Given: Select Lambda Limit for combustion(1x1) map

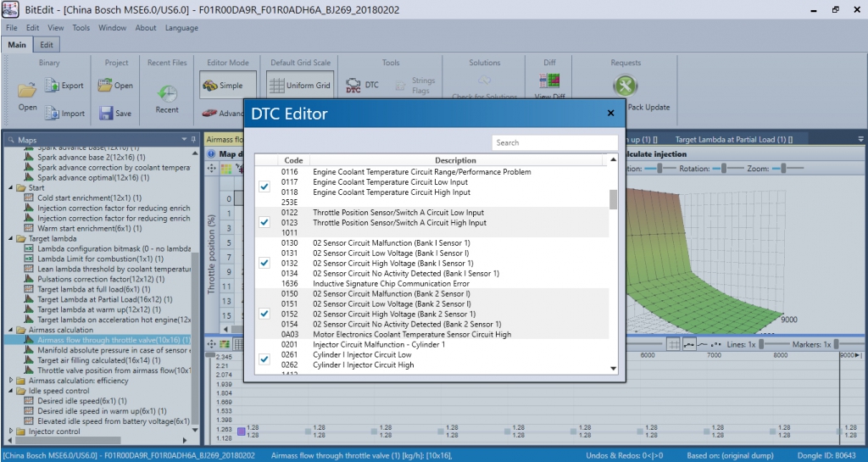Looking at the screenshot, I should tap(101, 259).
